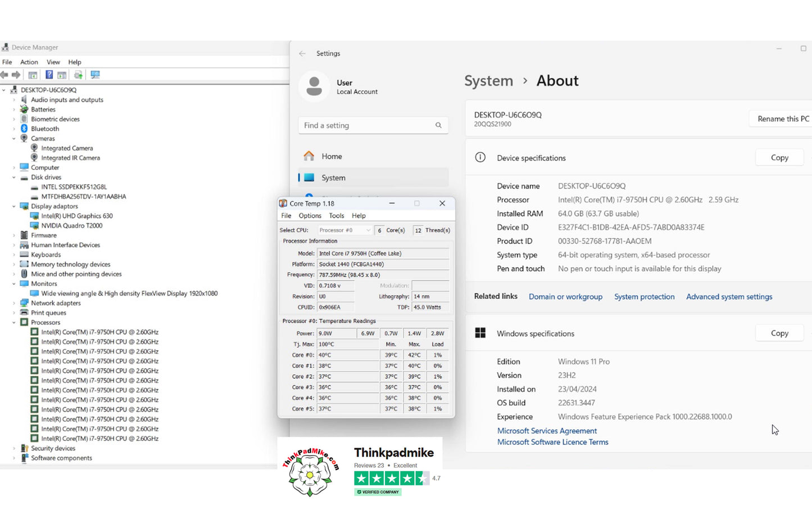Click the Core Temp title bar app icon
The width and height of the screenshot is (812, 510).
[x=283, y=203]
